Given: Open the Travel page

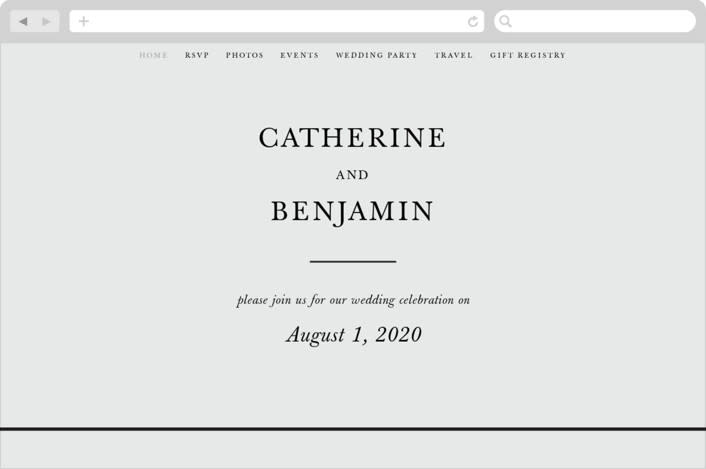Looking at the screenshot, I should [x=453, y=55].
